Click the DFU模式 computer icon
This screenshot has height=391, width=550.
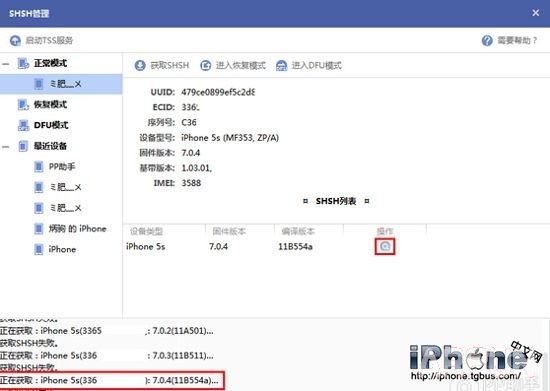(23, 125)
